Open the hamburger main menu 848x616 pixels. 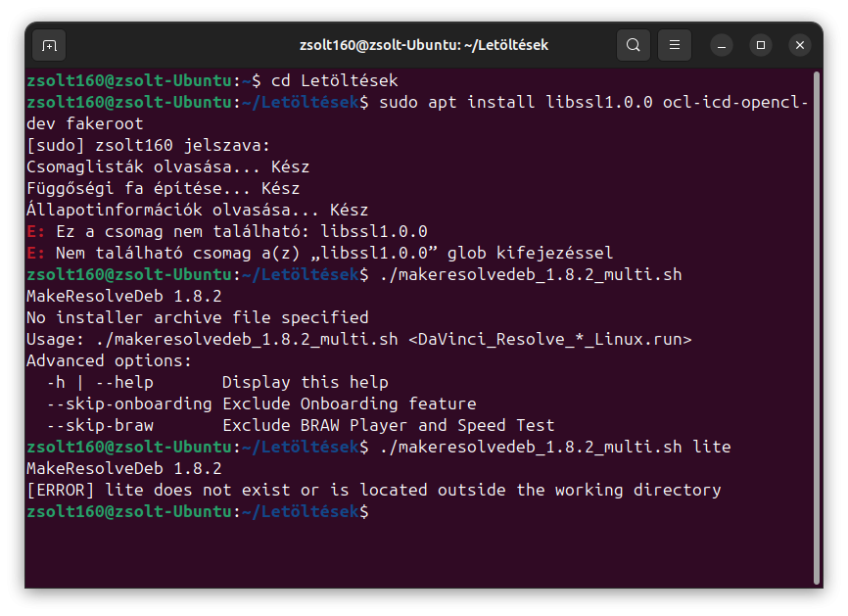tap(675, 45)
